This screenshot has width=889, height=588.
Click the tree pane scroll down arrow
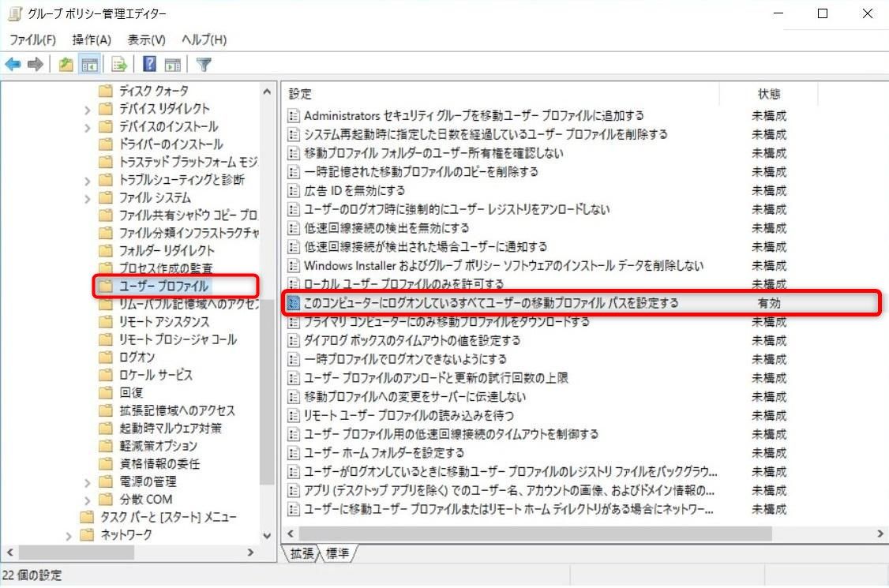(267, 535)
